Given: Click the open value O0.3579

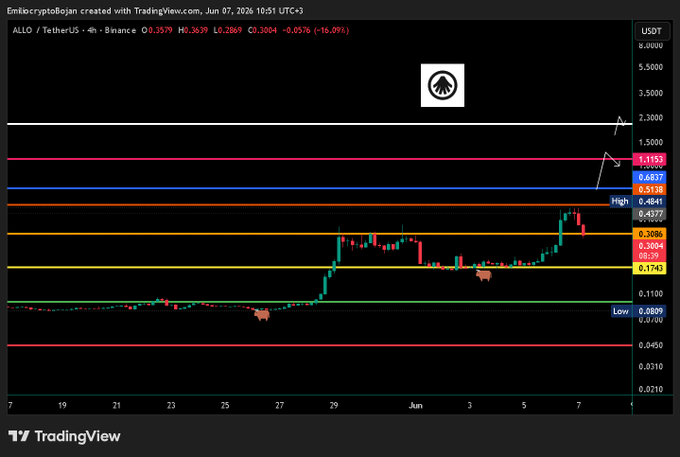Looking at the screenshot, I should click(x=157, y=30).
